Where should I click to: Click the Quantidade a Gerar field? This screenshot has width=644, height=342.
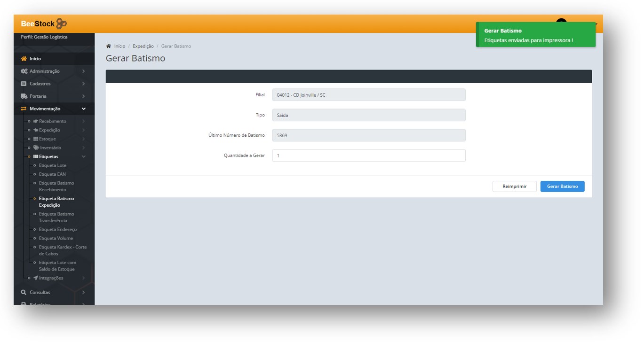[368, 155]
